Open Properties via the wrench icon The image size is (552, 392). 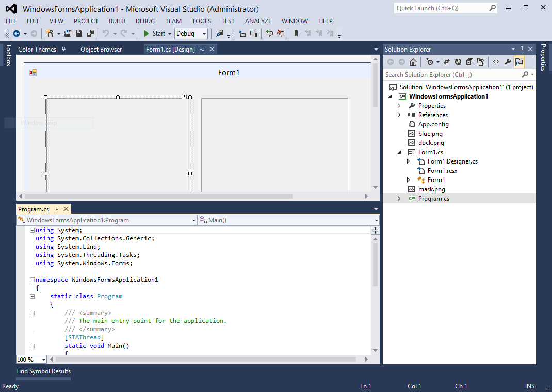click(x=508, y=62)
